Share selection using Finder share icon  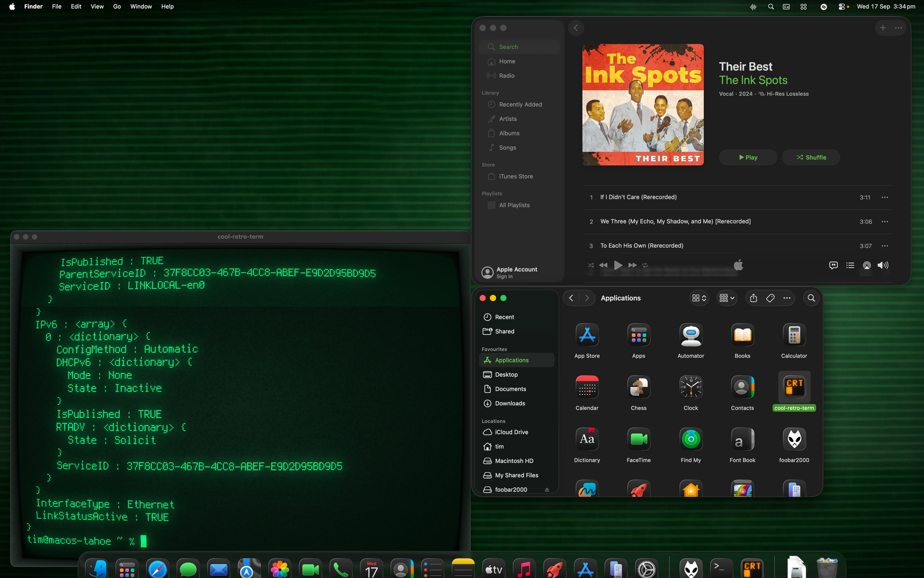[x=753, y=298]
